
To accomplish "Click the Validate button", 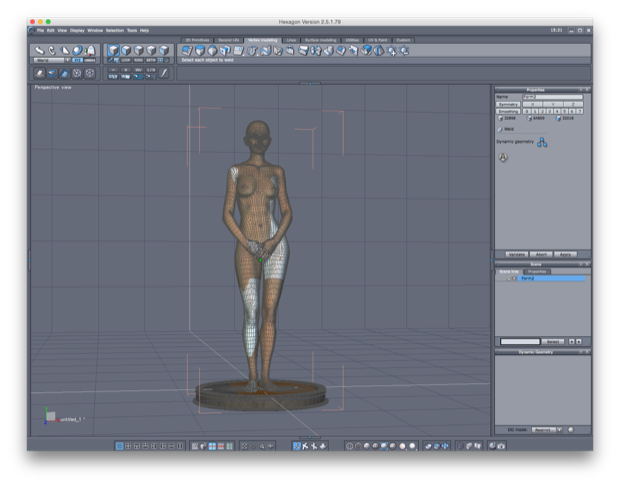I will pyautogui.click(x=516, y=255).
